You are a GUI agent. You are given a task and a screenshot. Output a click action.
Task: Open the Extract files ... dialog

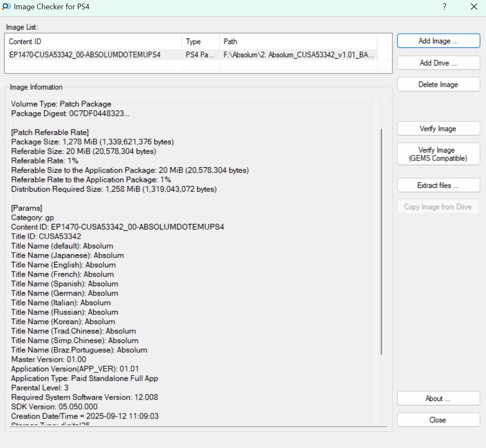coord(438,185)
